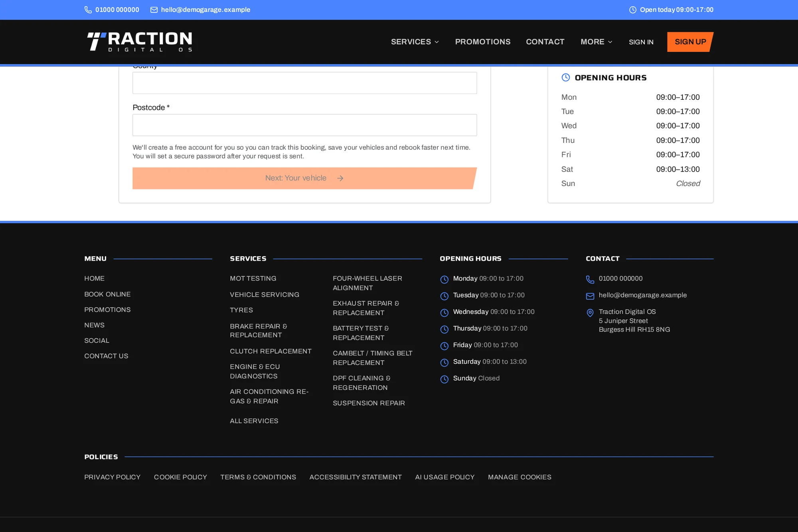Click the footer phone icon
This screenshot has height=532, width=798.
[590, 279]
